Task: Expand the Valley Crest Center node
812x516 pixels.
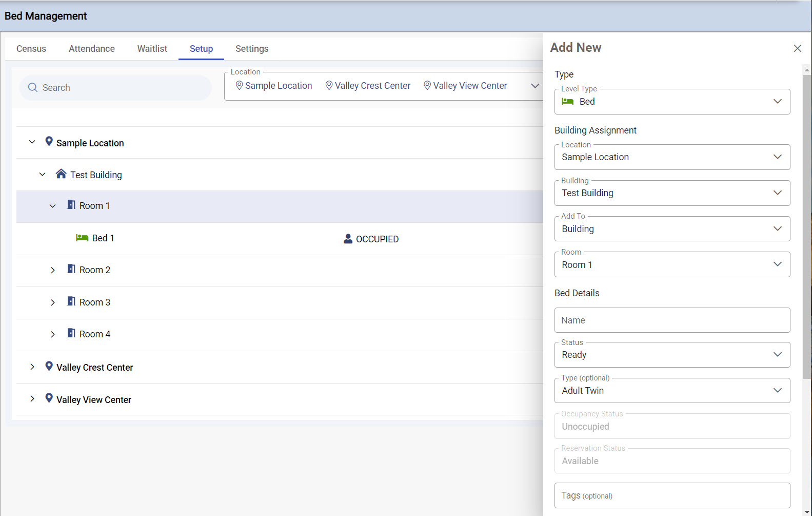Action: click(x=32, y=367)
